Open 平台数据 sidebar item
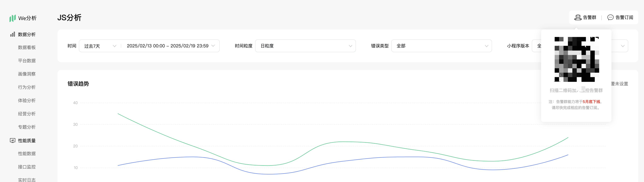This screenshot has width=644, height=182. coord(27,61)
